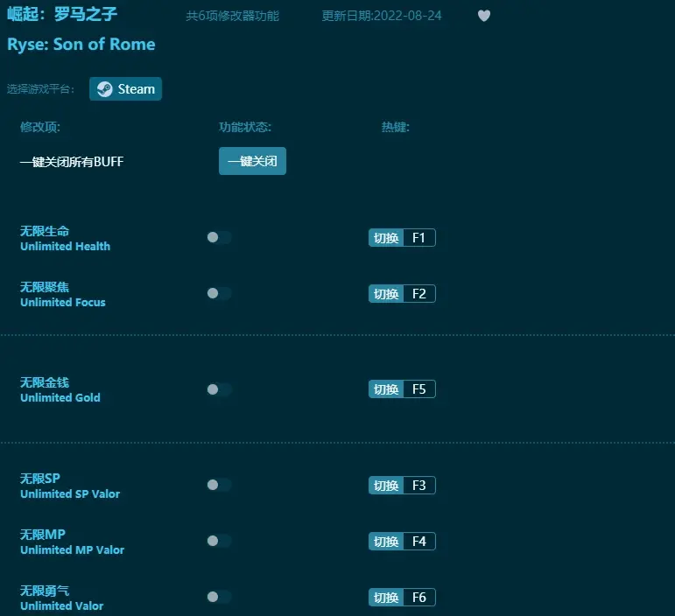675x616 pixels.
Task: Click the F4 hotkey field
Action: point(419,541)
